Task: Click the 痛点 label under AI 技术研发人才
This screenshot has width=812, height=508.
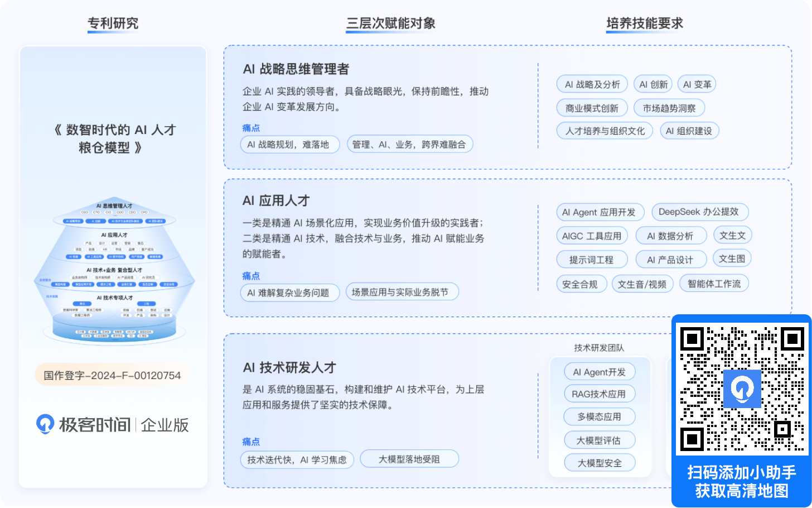Action: pos(251,442)
